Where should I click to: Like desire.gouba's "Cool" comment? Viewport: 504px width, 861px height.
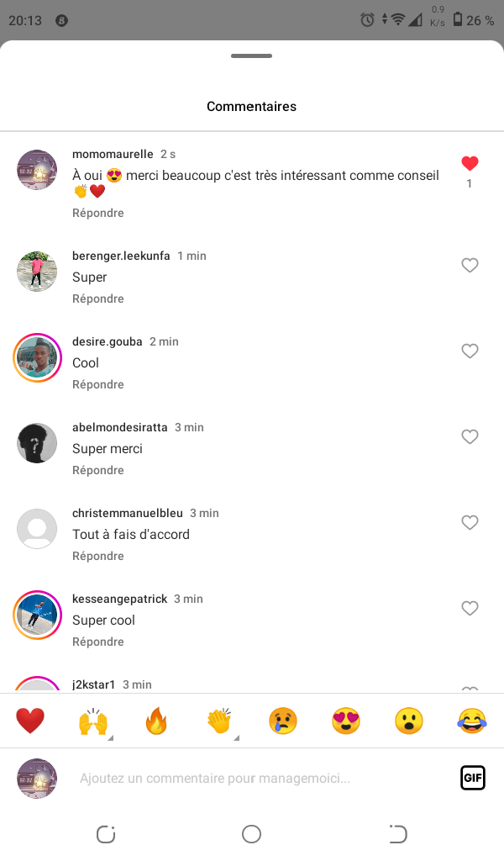click(470, 351)
